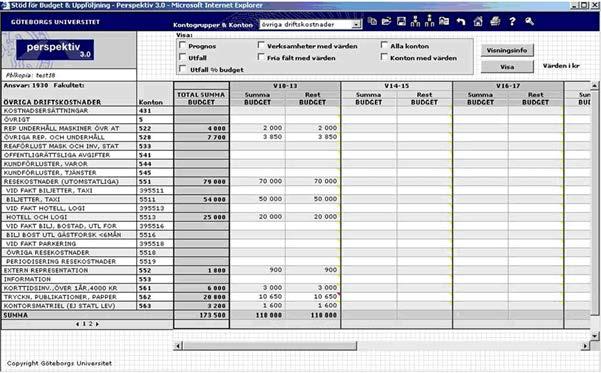Select page 2 in the pager
This screenshot has width=601, height=373.
90,324
